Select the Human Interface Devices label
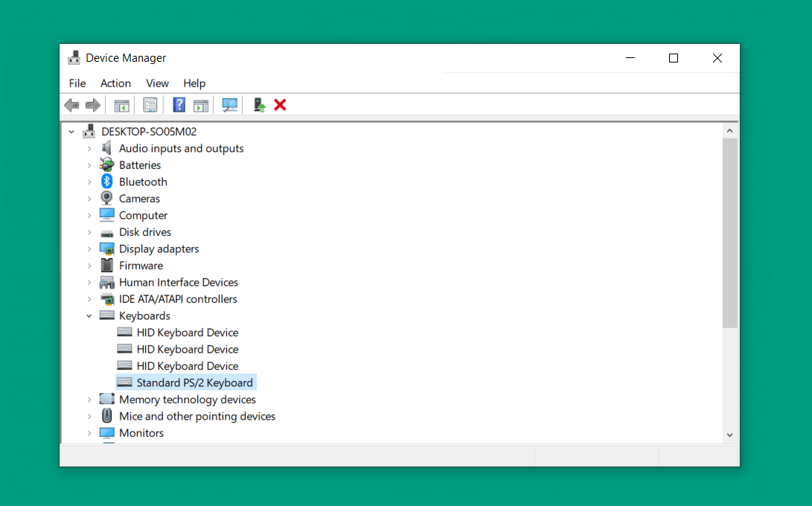Screen dimensions: 812x506 tap(179, 282)
